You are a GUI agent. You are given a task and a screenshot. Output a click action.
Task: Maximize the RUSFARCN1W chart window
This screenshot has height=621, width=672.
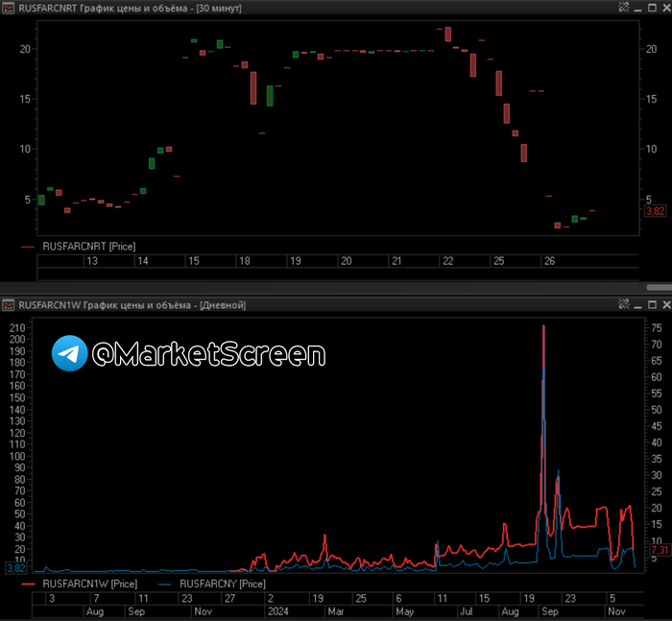652,304
